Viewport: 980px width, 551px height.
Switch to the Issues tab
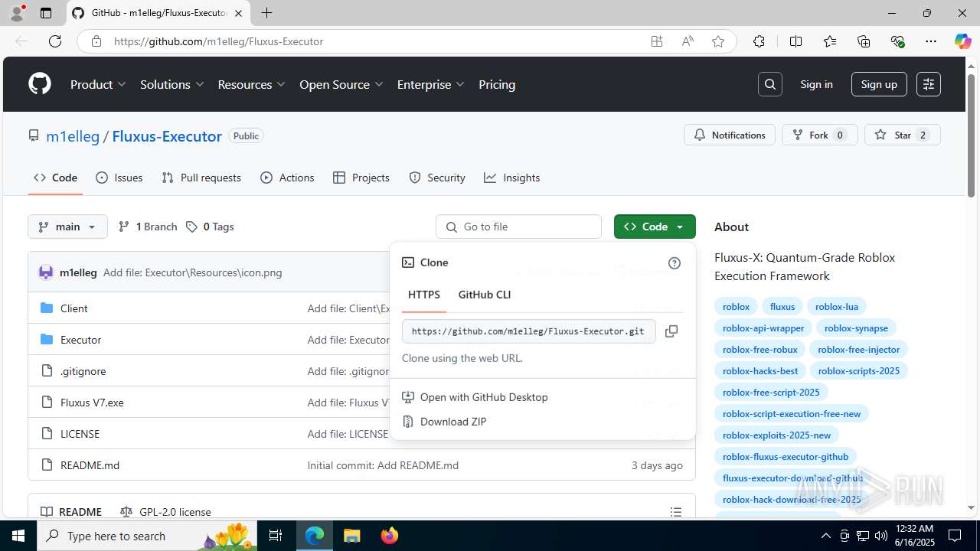pos(119,178)
